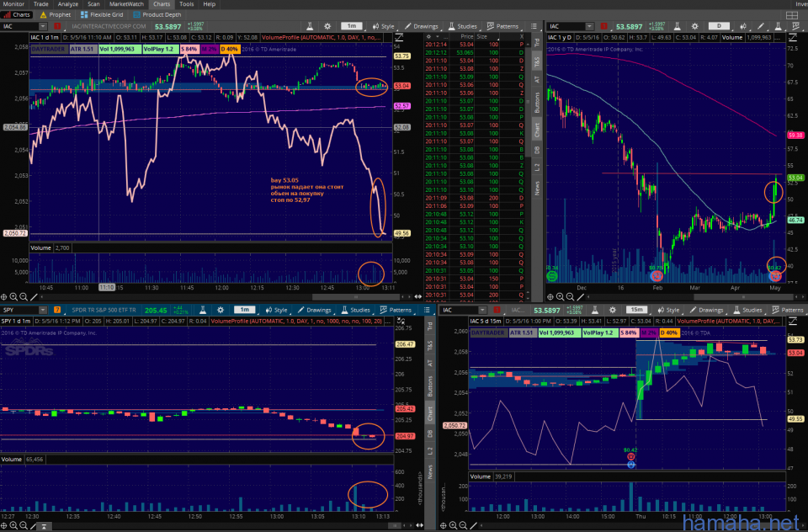Open the Analyze menu
Viewport: 808px width, 532px height.
click(68, 4)
